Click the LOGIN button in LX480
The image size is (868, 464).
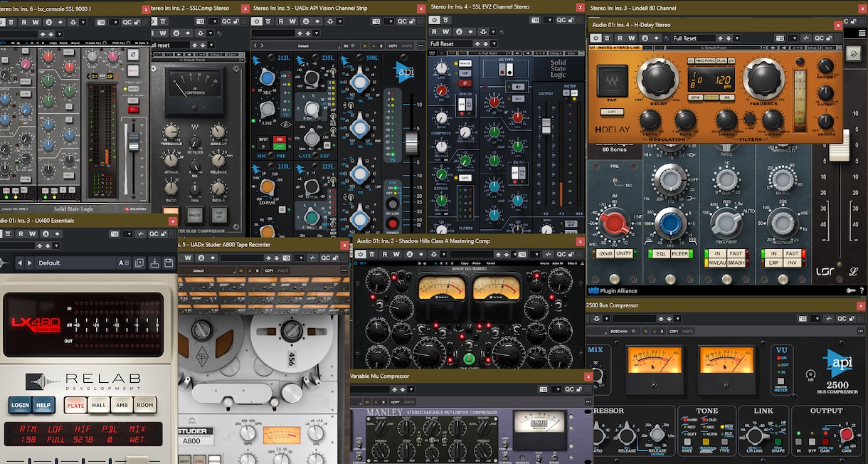(21, 405)
